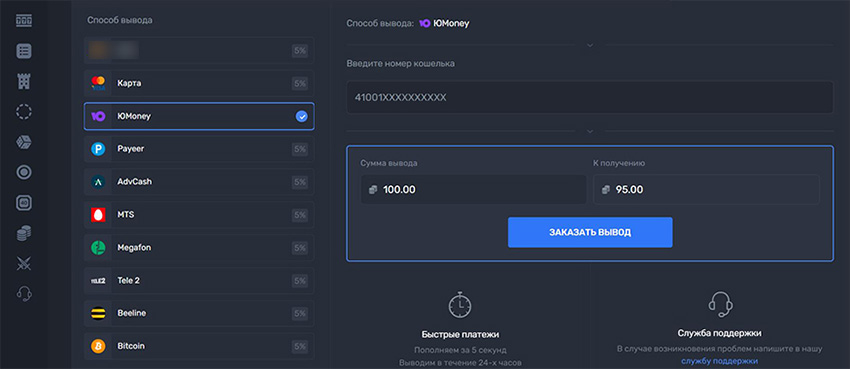Image resolution: width=850 pixels, height=369 pixels.
Task: Open the crossed swords sidebar icon
Action: tap(24, 264)
